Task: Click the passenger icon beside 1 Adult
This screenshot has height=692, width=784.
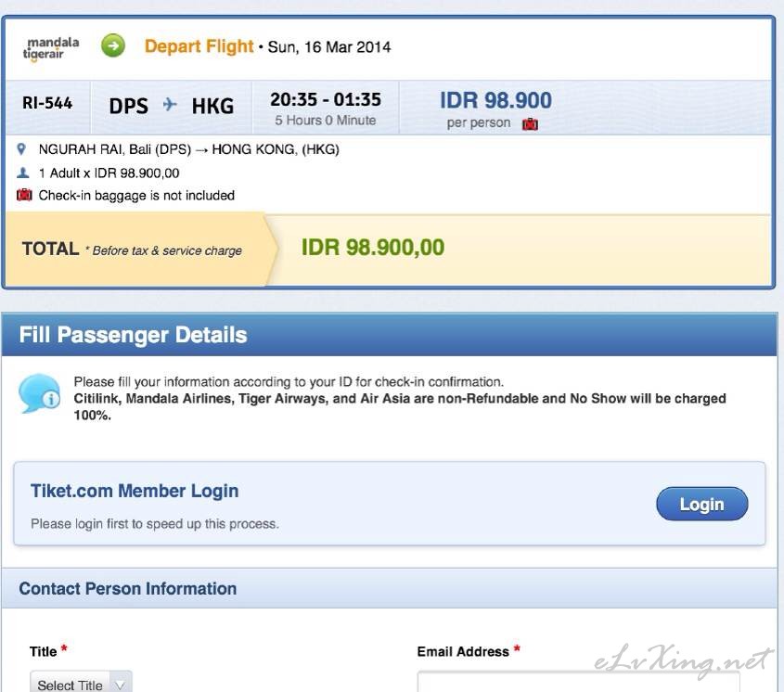Action: tap(23, 173)
